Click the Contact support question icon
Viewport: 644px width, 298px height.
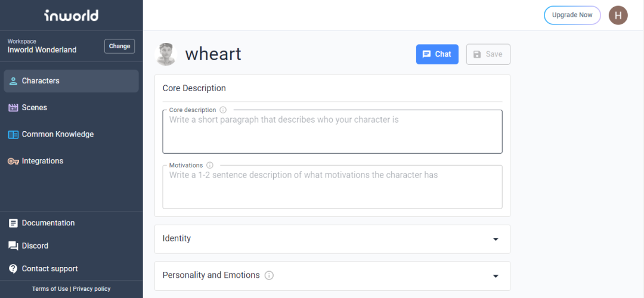point(13,269)
